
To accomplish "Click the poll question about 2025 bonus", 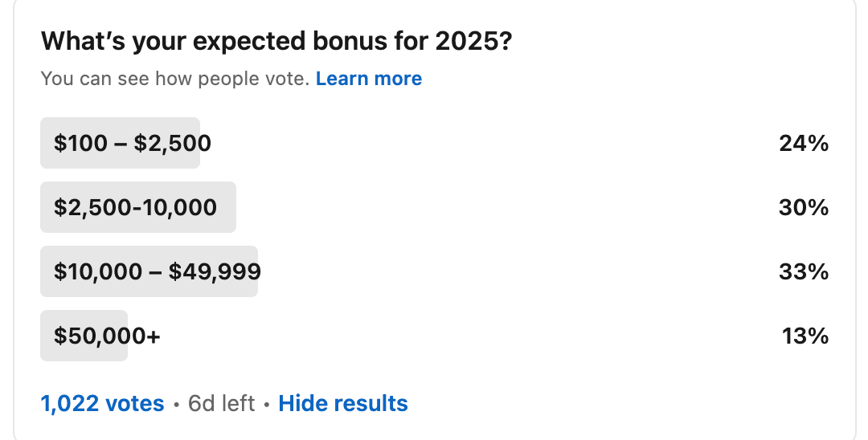I will pos(276,41).
